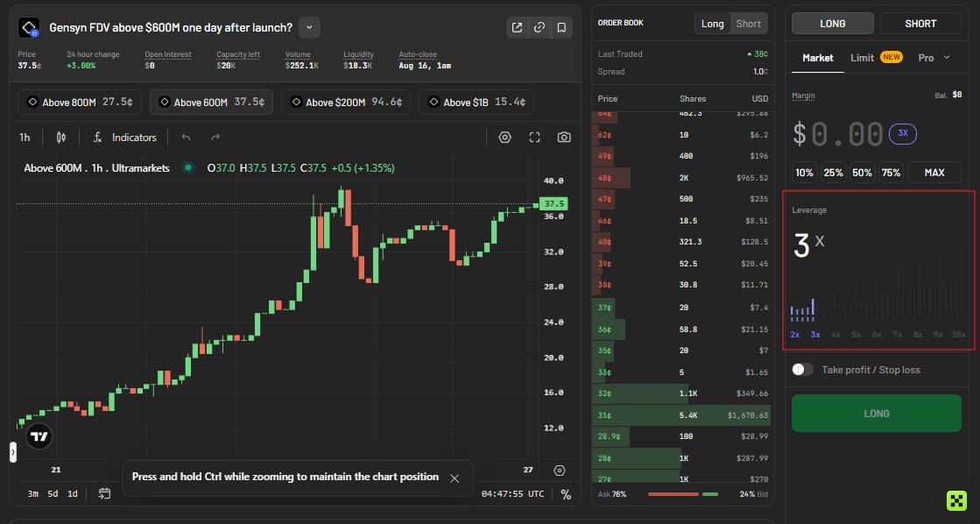Select the 32¢ bid row
980x524 pixels.
[x=682, y=393]
